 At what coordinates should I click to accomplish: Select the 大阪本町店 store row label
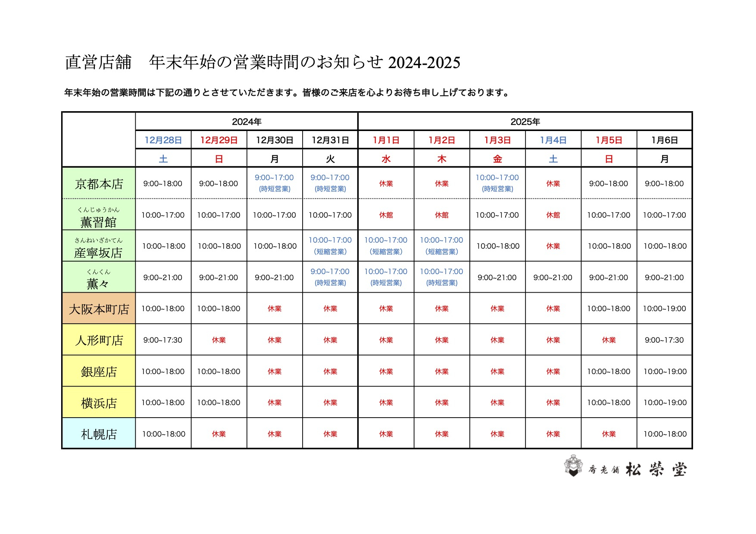coord(99,309)
